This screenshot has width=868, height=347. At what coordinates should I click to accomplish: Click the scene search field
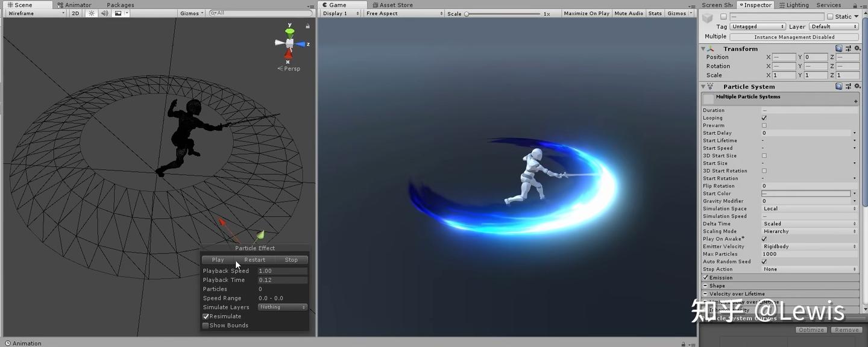click(260, 13)
